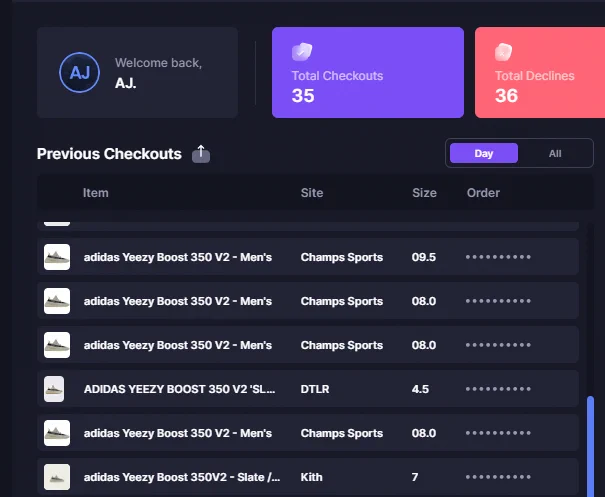Click the adidas Yeezy item in 09.5 row

pyautogui.click(x=178, y=257)
